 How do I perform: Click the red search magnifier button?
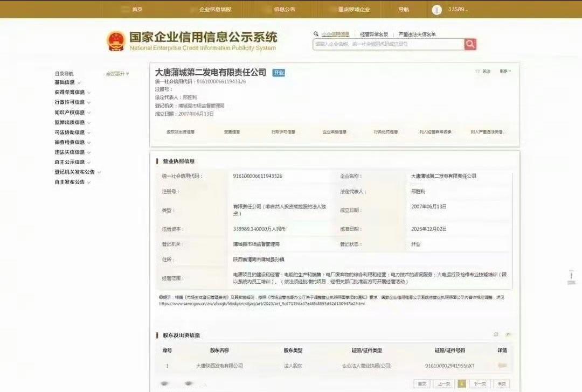470,44
